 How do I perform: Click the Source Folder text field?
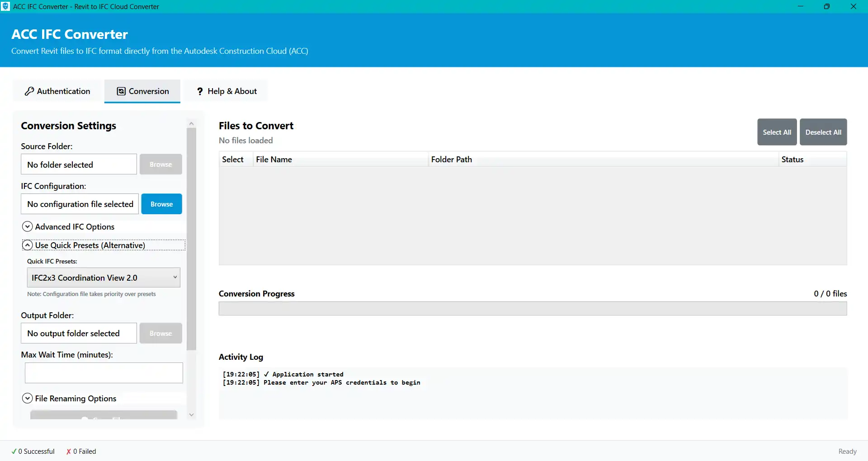(x=79, y=165)
